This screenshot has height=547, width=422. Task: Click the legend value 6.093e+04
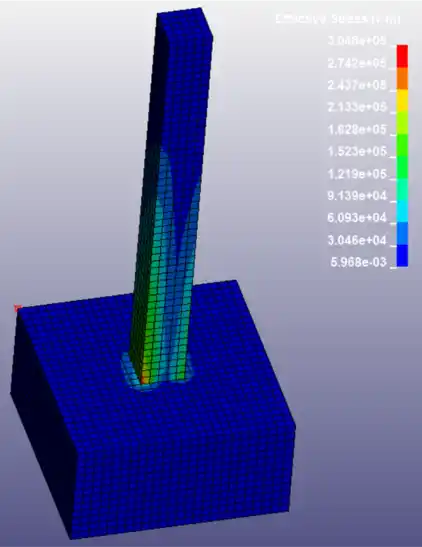[357, 218]
